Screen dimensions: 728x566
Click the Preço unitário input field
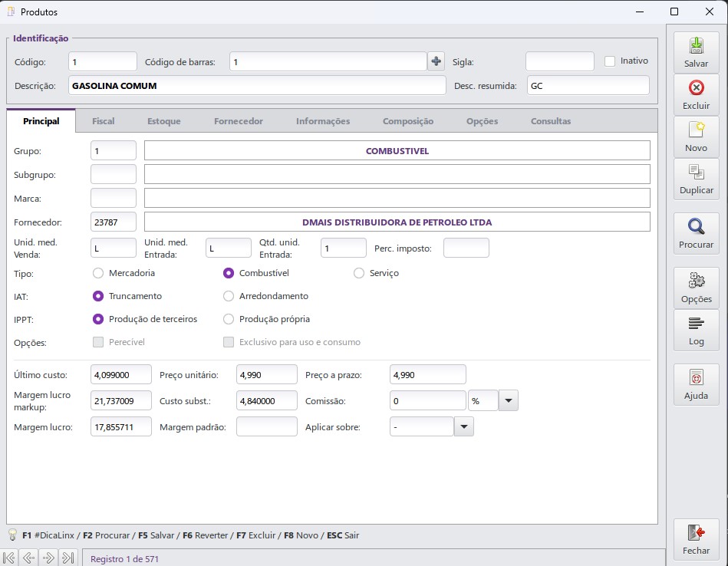pos(266,375)
